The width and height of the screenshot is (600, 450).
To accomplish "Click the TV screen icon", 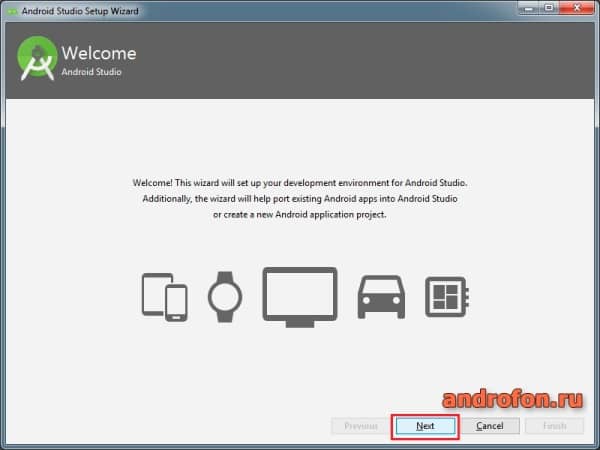I will pyautogui.click(x=300, y=297).
